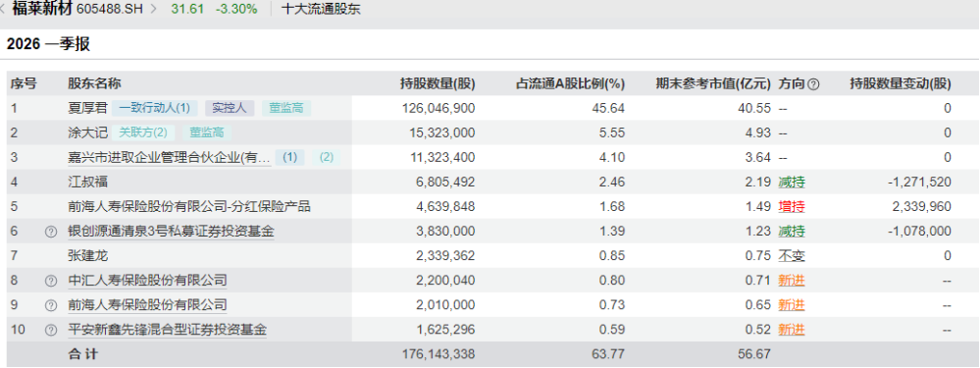This screenshot has width=980, height=368.
Task: Open question mark icon beside 平安新鑫先锋混合型证券投资基金
Action: (51, 330)
